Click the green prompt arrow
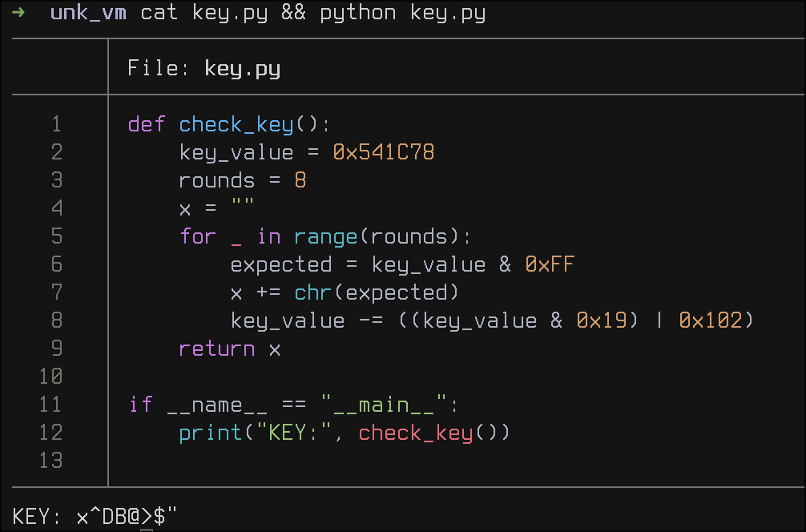Viewport: 806px width, 532px height. tap(18, 14)
